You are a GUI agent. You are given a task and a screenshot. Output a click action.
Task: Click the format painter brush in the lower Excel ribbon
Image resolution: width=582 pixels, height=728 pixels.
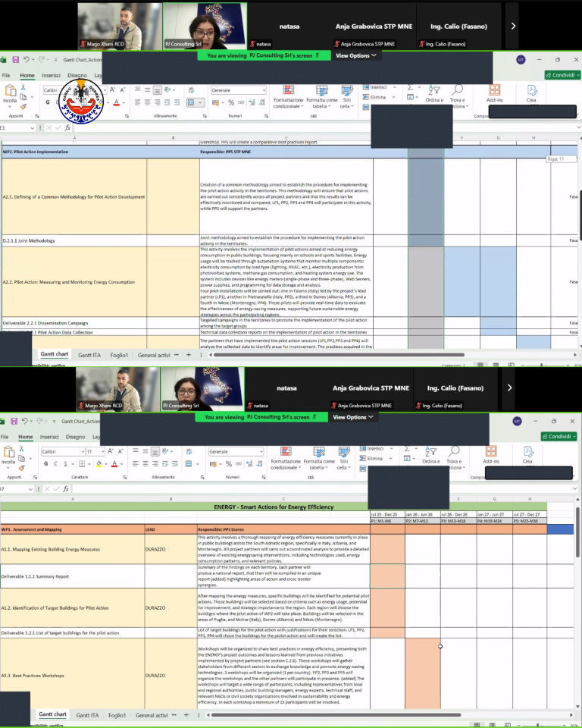(x=21, y=468)
